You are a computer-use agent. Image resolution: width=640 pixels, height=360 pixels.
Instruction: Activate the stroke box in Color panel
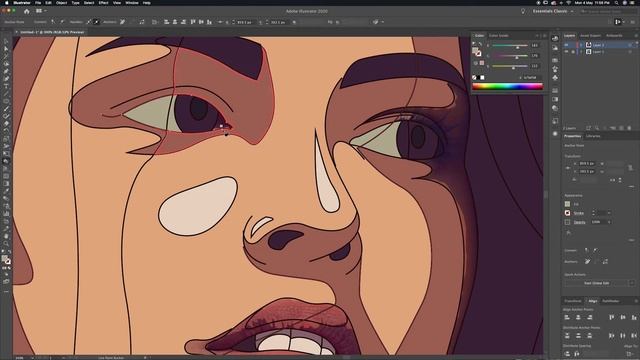pyautogui.click(x=478, y=53)
